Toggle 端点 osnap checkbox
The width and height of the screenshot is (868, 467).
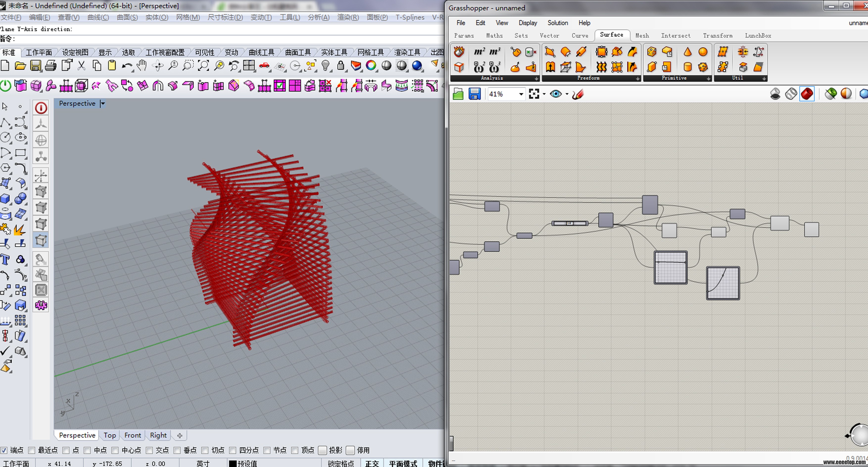[x=4, y=450]
